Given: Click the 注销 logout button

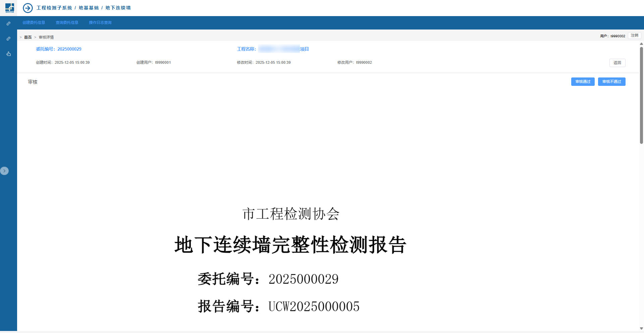Looking at the screenshot, I should pos(634,36).
